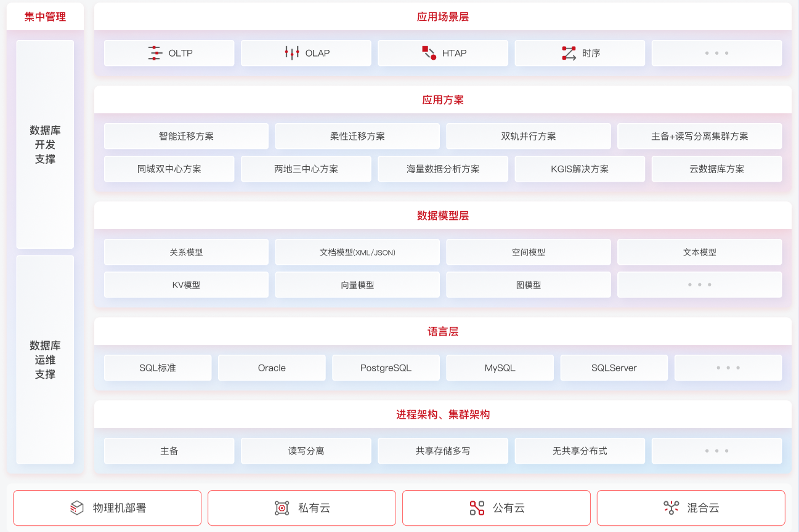This screenshot has height=532, width=799.
Task: Select the HTAP scenario card
Action: click(x=443, y=53)
